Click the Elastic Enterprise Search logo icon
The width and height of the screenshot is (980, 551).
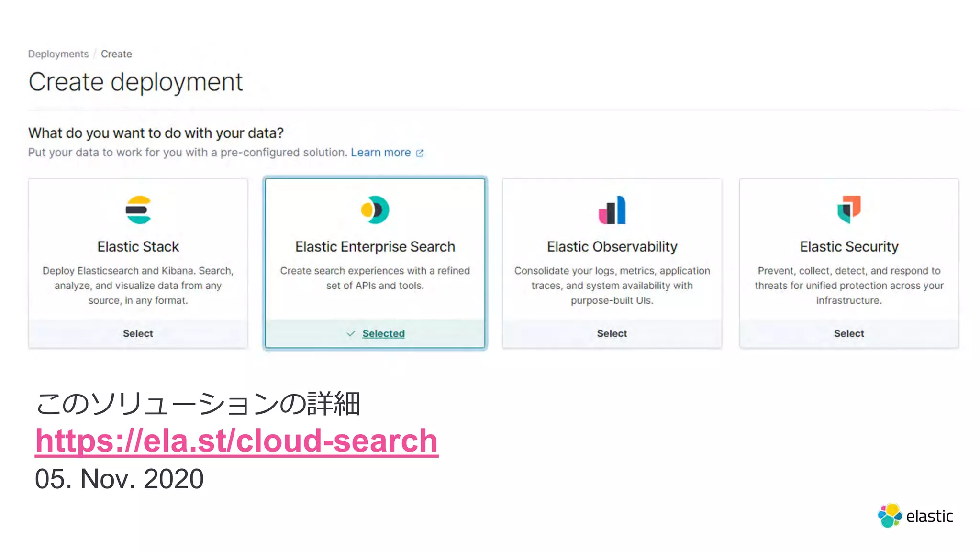click(375, 209)
